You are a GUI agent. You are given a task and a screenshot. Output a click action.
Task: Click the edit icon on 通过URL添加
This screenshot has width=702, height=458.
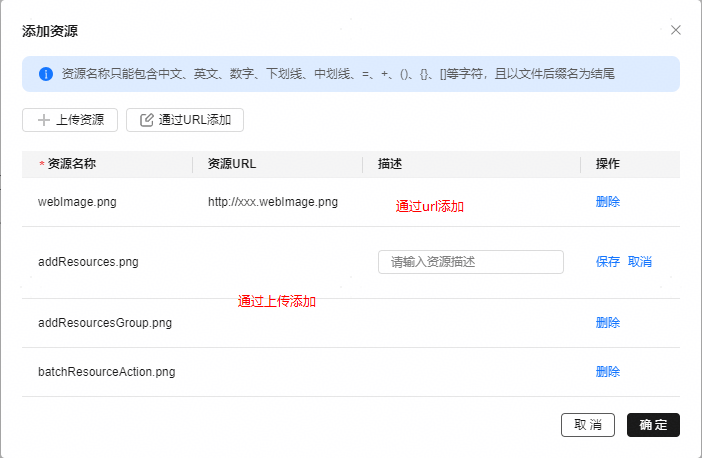pos(147,120)
